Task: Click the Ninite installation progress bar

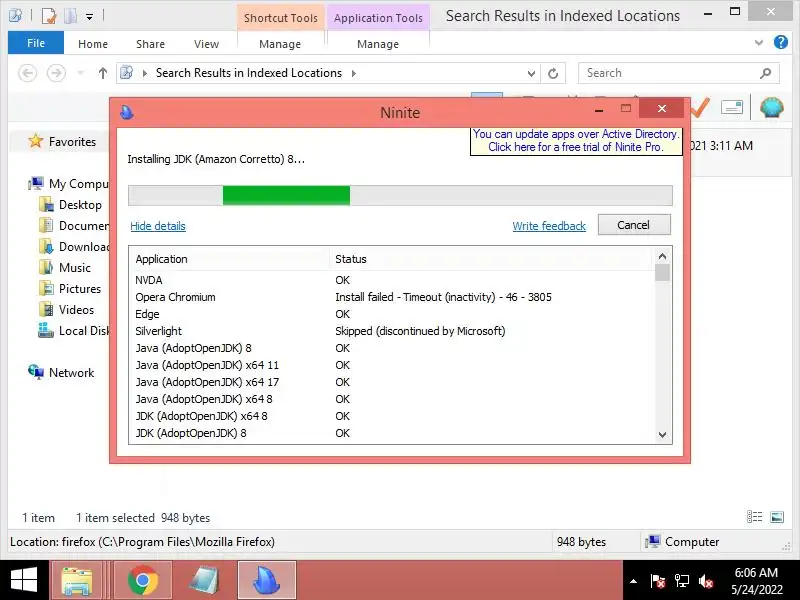Action: pos(400,195)
